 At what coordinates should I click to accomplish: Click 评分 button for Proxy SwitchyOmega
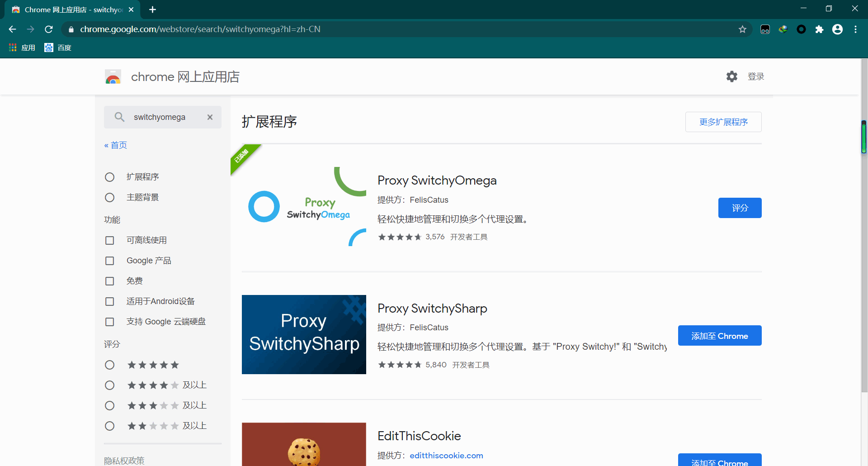[740, 208]
